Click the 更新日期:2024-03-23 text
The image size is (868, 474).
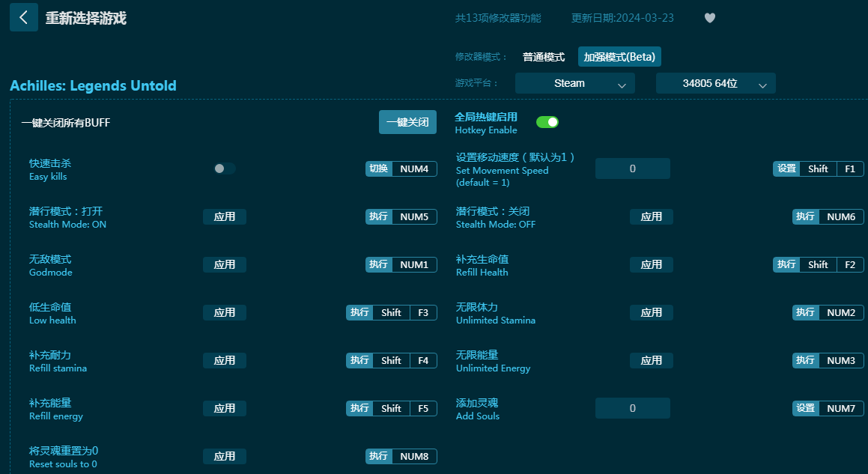click(x=623, y=18)
